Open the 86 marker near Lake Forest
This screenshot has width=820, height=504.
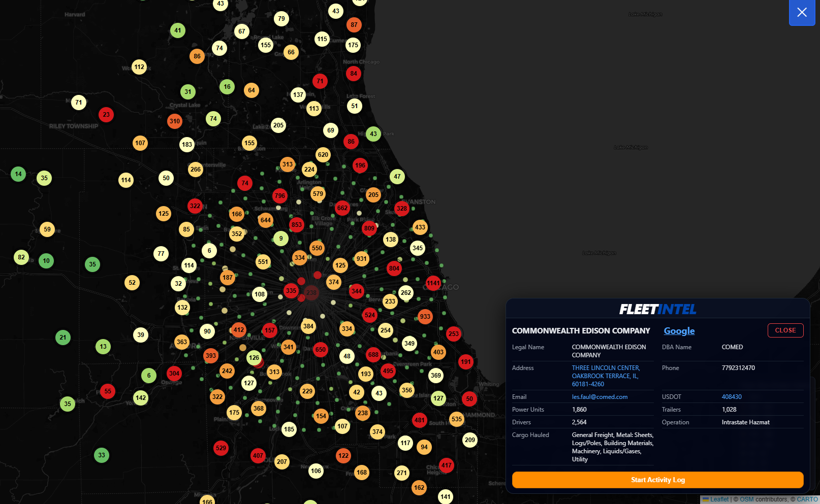click(351, 142)
